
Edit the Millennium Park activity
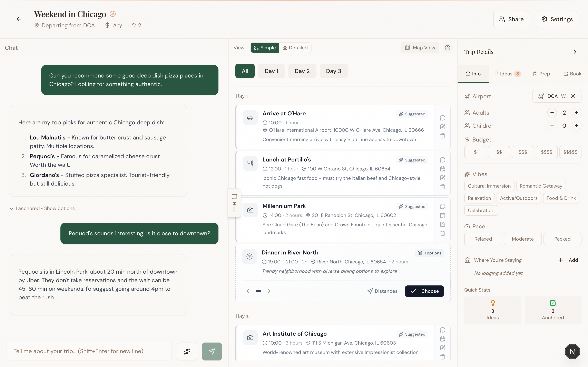pyautogui.click(x=442, y=224)
